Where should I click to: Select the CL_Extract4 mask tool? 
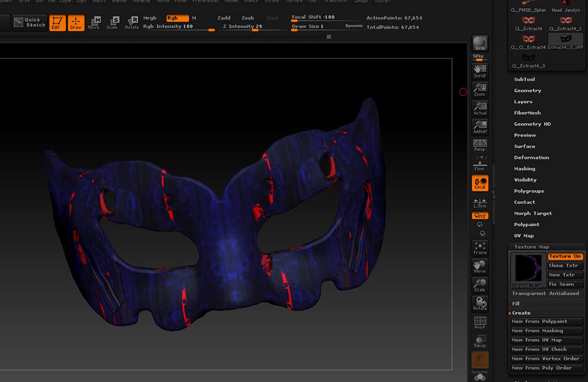pyautogui.click(x=528, y=24)
